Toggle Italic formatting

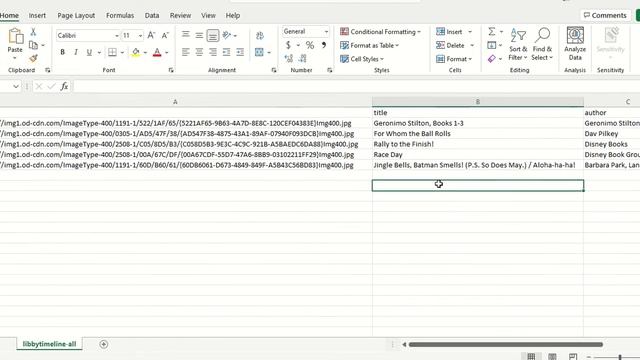(76, 52)
